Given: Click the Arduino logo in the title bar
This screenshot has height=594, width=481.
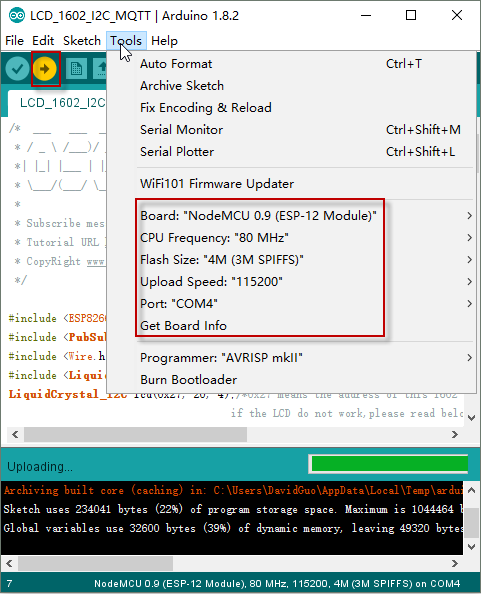Looking at the screenshot, I should 17,16.
